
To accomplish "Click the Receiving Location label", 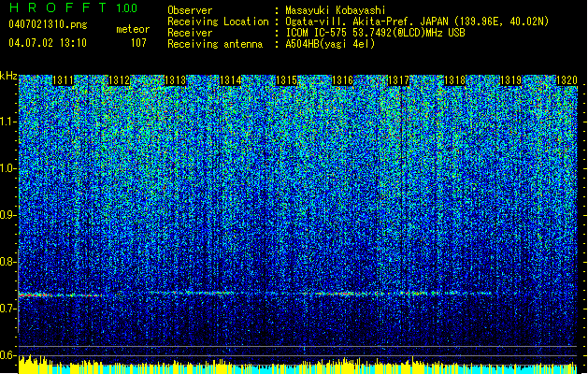I will click(x=218, y=22).
